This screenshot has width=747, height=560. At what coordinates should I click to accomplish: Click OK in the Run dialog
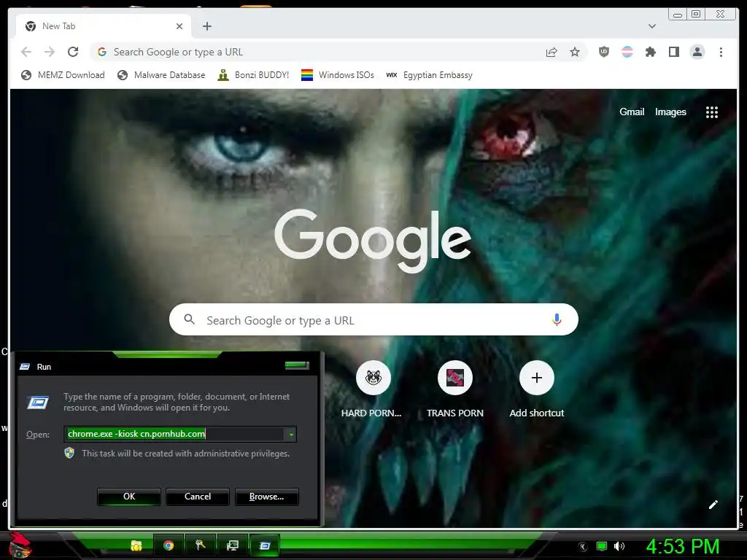point(129,497)
